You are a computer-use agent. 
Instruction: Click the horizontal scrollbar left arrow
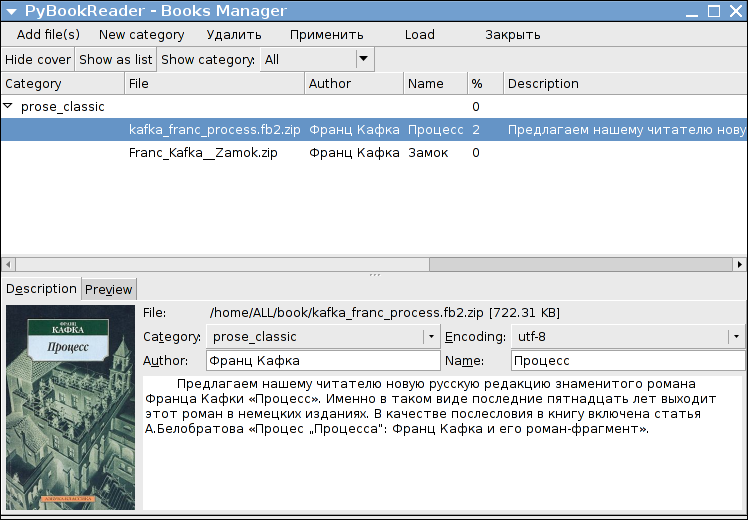click(x=8, y=264)
